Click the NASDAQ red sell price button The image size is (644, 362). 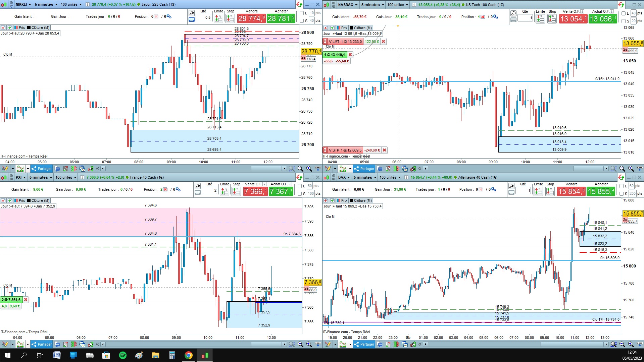point(573,19)
